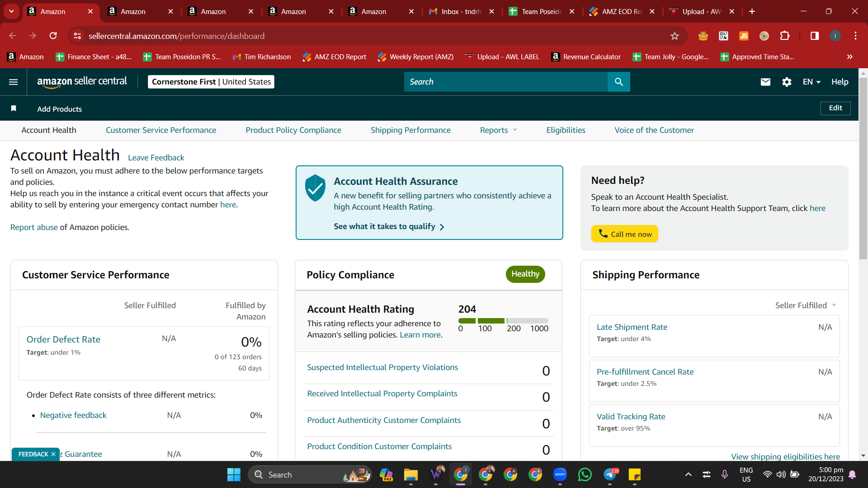Click the Valid Tracking Rate link
Image resolution: width=868 pixels, height=488 pixels.
click(x=631, y=417)
